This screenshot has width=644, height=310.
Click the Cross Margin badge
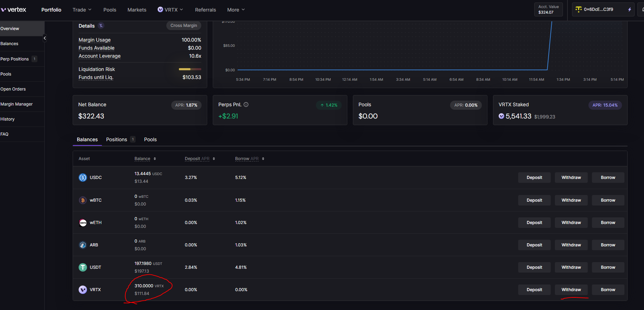point(183,26)
